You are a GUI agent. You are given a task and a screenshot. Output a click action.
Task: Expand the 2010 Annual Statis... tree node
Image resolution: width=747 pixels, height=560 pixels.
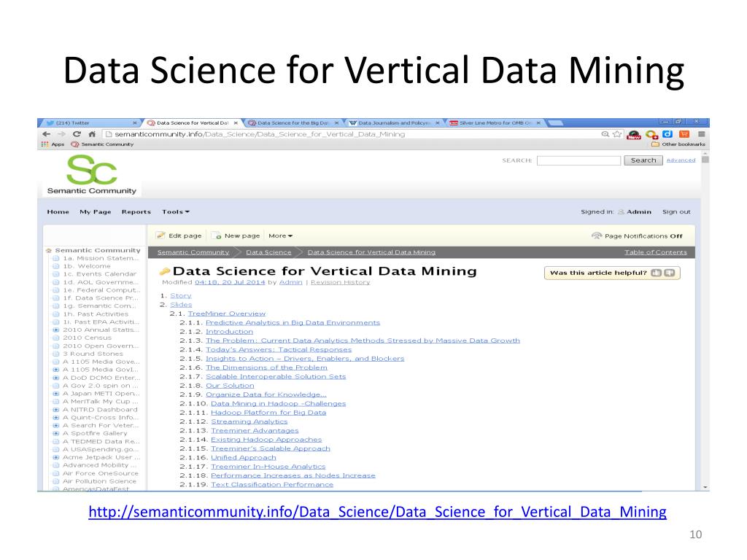(x=55, y=330)
